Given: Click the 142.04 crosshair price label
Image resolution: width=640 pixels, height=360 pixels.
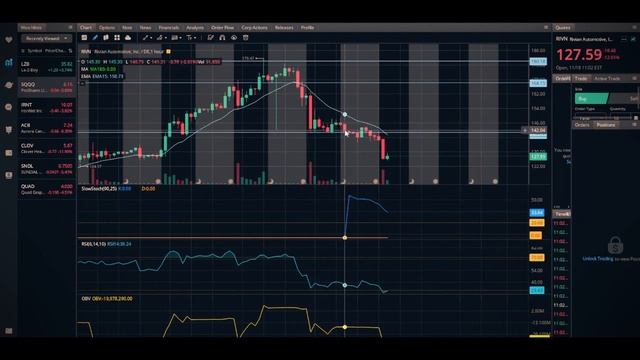Looking at the screenshot, I should coord(538,130).
